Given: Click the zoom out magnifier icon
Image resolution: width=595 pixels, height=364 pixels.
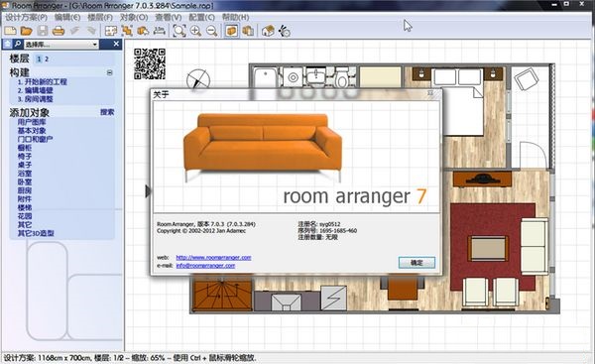Looking at the screenshot, I should (x=212, y=31).
